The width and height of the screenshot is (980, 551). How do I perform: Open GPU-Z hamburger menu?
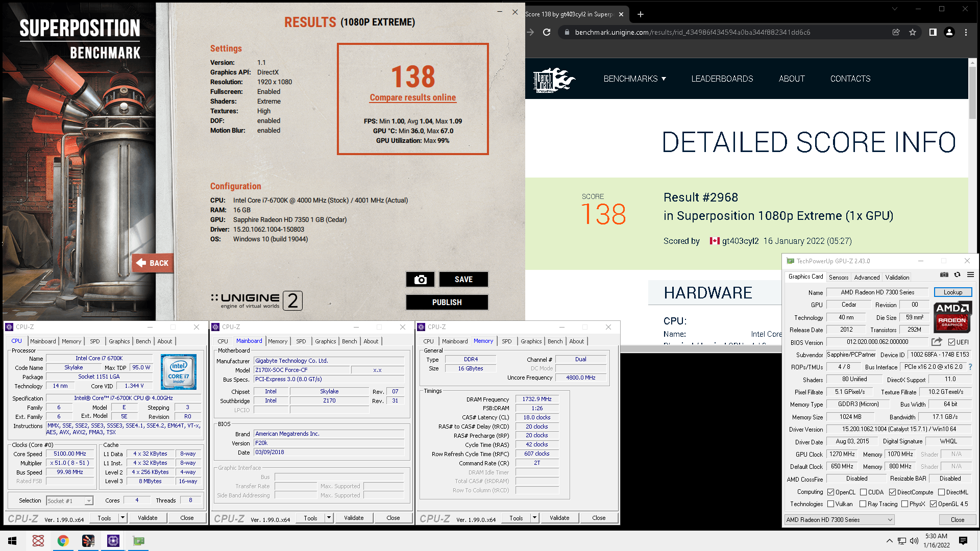pyautogui.click(x=970, y=274)
